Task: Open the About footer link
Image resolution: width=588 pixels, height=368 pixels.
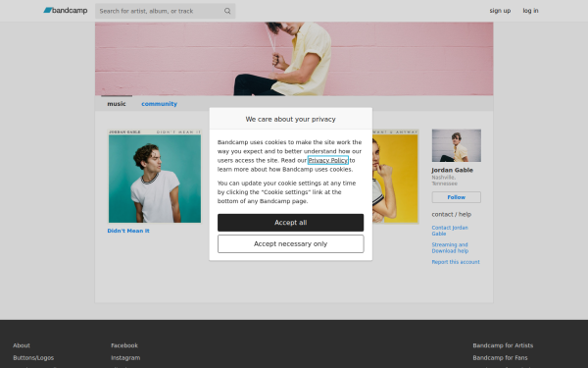Action: (x=22, y=345)
